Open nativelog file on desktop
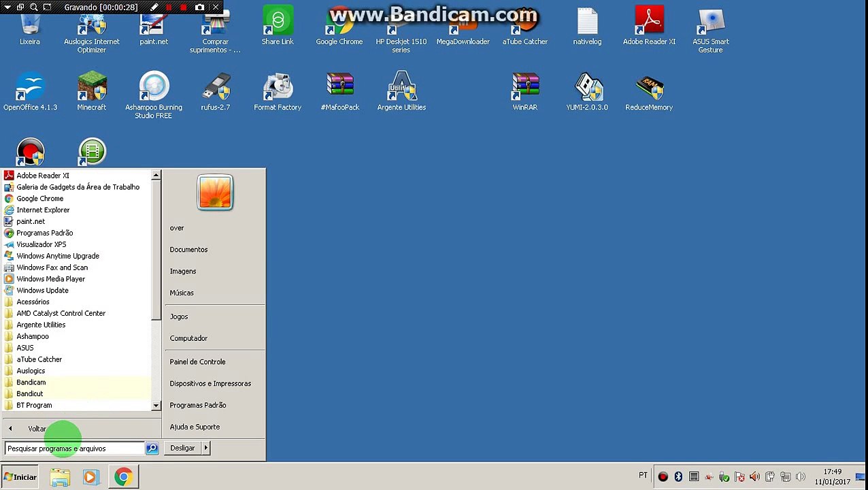Screen dimensions: 868x490 point(587,26)
